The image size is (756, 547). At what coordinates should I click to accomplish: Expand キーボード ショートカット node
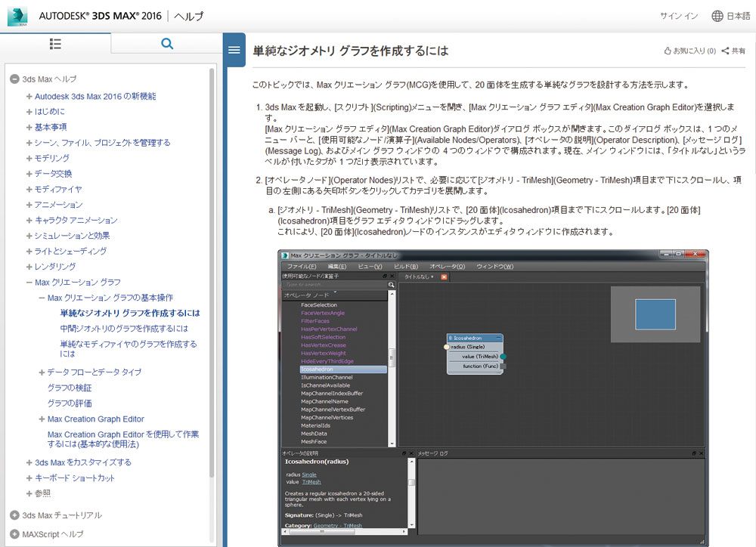[29, 478]
